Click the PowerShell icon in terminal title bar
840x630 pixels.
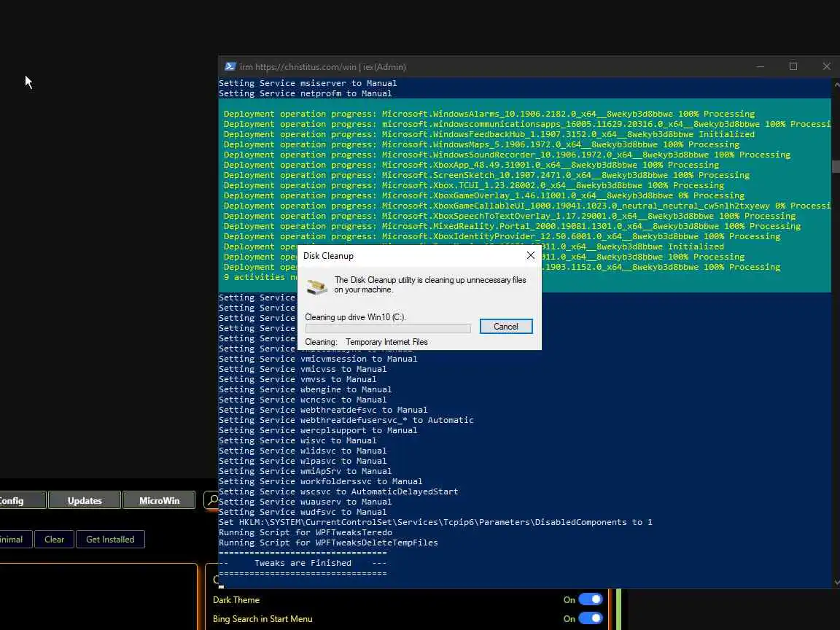coord(230,66)
